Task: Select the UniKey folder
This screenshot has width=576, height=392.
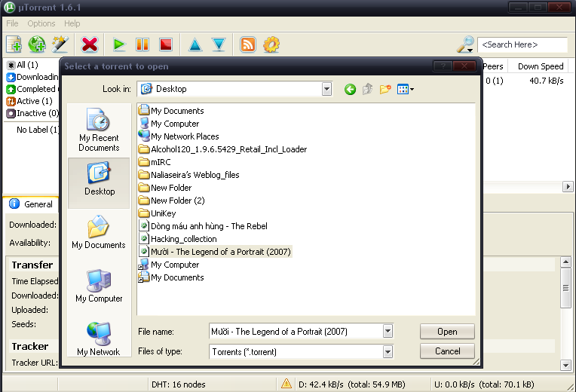Action: [x=158, y=213]
